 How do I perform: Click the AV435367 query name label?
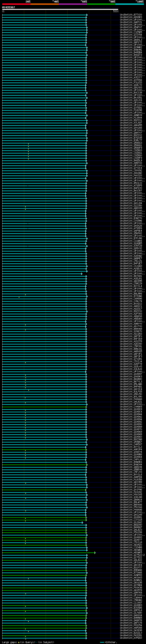tap(8, 7)
